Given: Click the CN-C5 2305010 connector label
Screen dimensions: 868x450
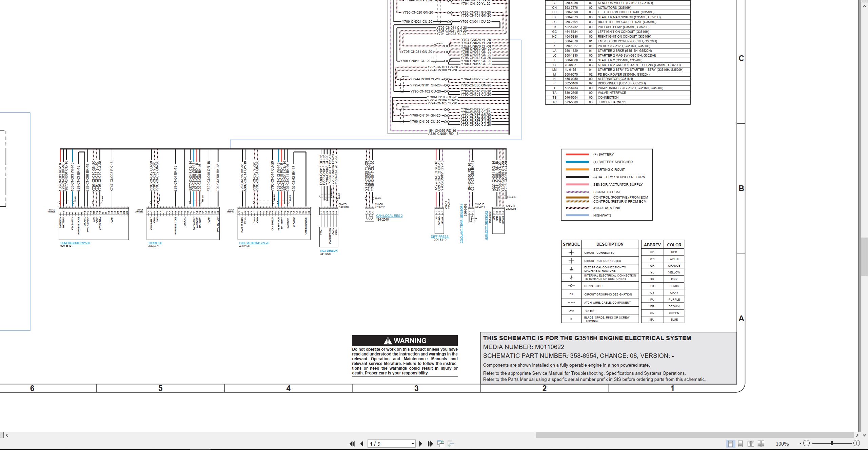Looking at the screenshot, I should tap(343, 206).
